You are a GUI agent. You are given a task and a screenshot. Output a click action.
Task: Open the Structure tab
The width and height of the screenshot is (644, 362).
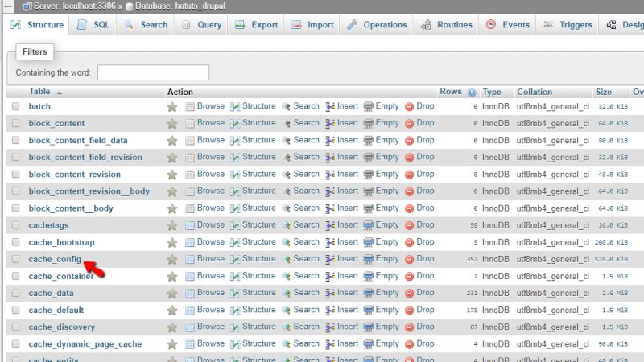(x=38, y=25)
